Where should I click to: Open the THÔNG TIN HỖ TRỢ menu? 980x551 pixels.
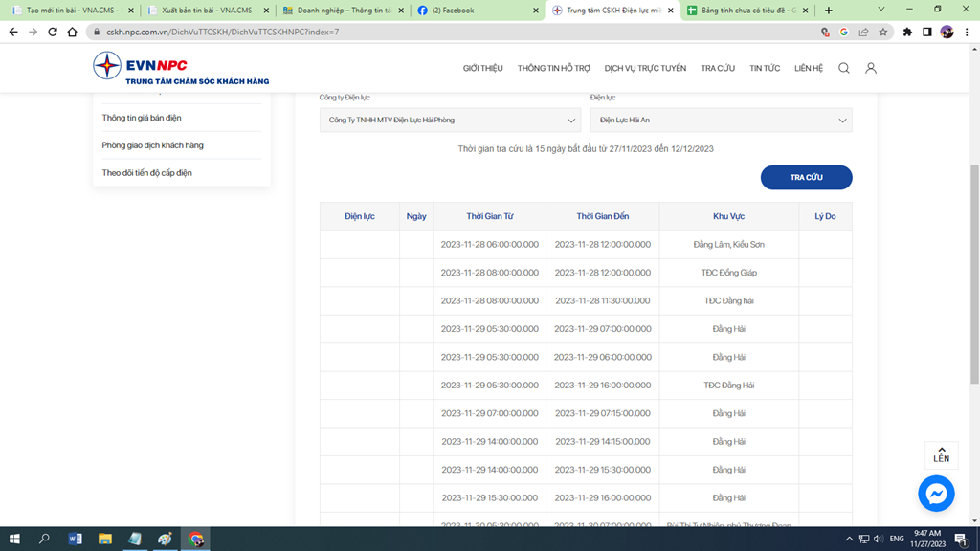pyautogui.click(x=554, y=69)
